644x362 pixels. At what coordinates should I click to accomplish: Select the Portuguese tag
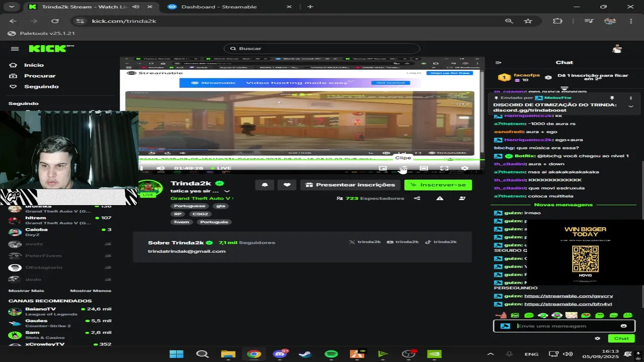[x=190, y=206]
